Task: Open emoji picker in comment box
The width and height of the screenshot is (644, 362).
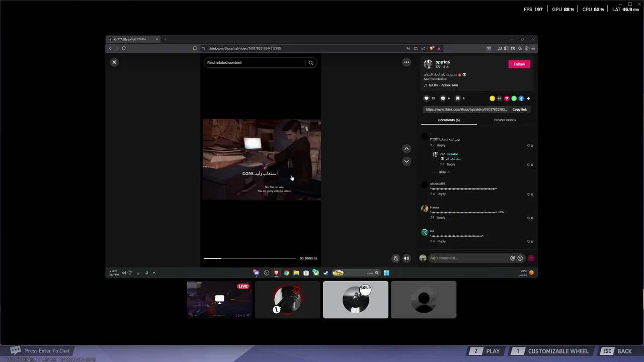Action: (520, 258)
